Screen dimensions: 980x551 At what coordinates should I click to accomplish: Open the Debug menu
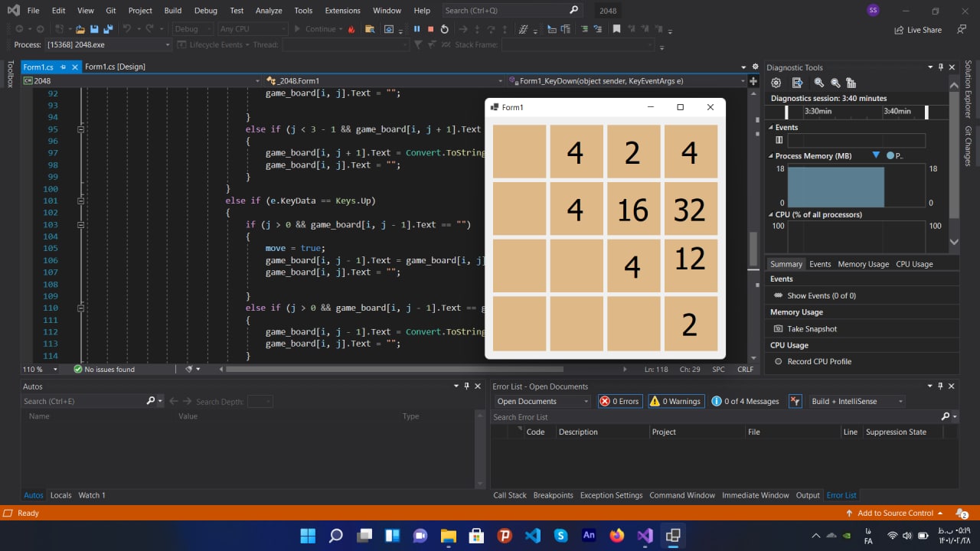point(206,11)
